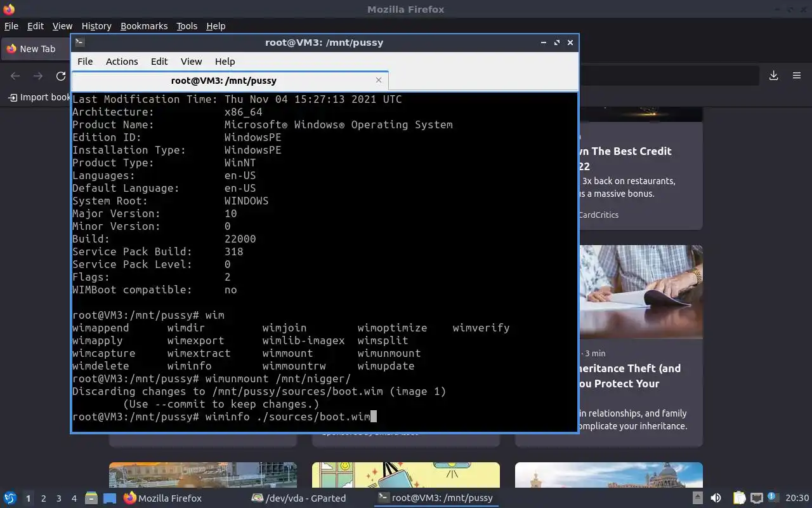Open Firefox Help menu
The height and width of the screenshot is (508, 812).
tap(216, 26)
